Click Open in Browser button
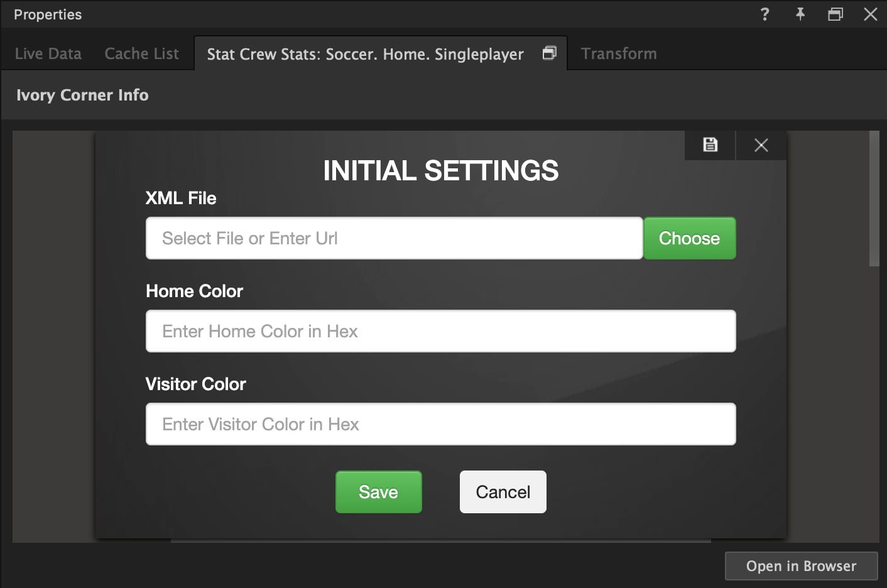Screen dimensions: 887x588 tap(802, 566)
